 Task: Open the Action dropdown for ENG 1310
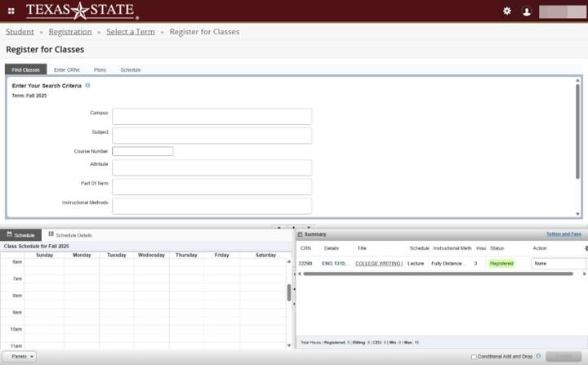click(558, 264)
